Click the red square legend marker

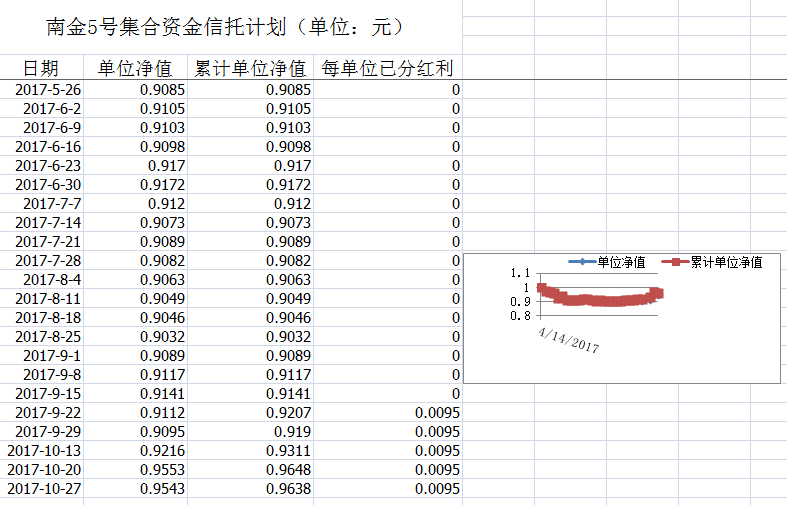[676, 262]
